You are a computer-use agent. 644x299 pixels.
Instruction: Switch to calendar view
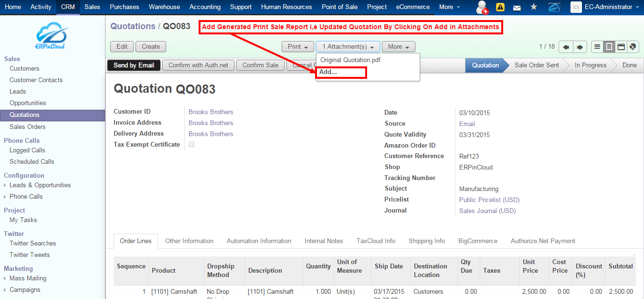(621, 47)
